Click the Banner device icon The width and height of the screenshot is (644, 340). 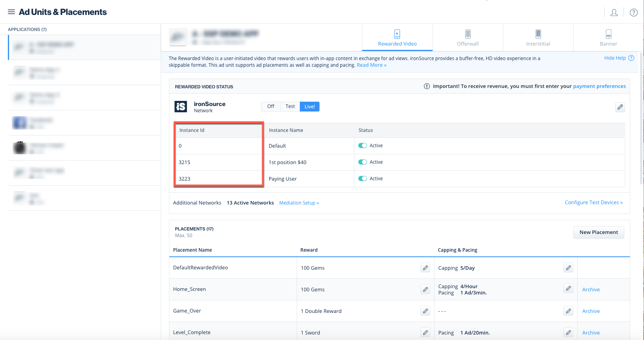pyautogui.click(x=609, y=34)
